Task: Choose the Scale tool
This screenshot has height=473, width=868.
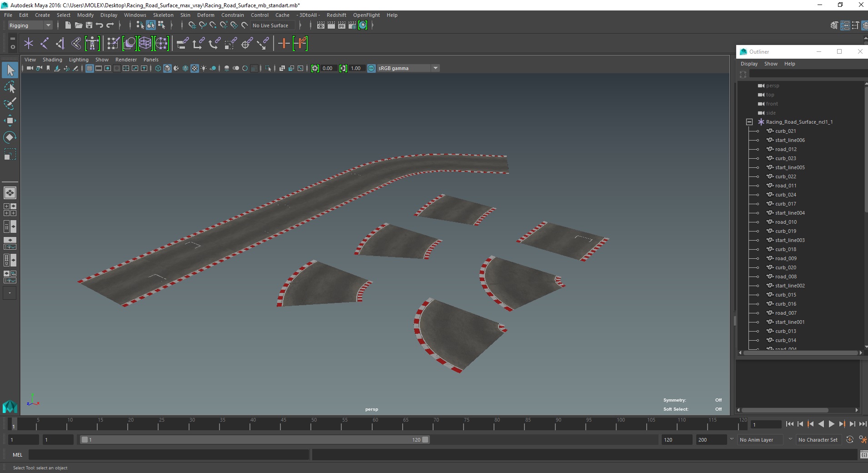Action: point(10,154)
